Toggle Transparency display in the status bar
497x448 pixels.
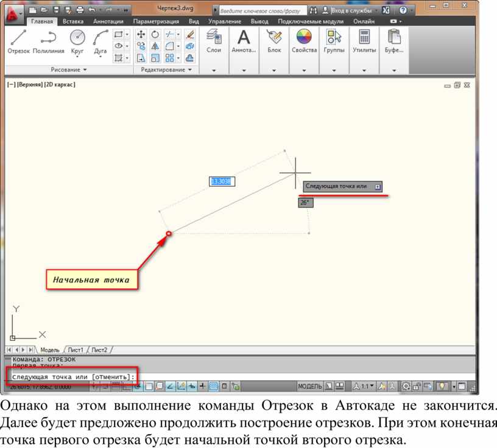(214, 387)
